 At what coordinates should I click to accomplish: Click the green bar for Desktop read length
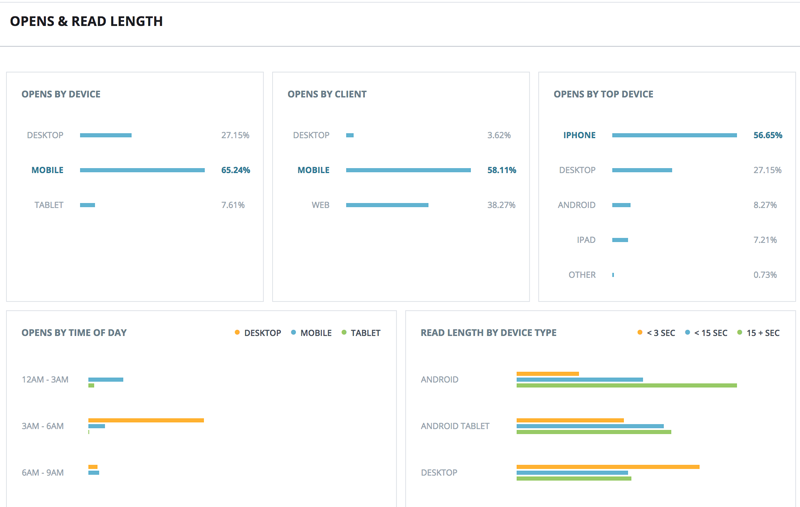click(573, 478)
